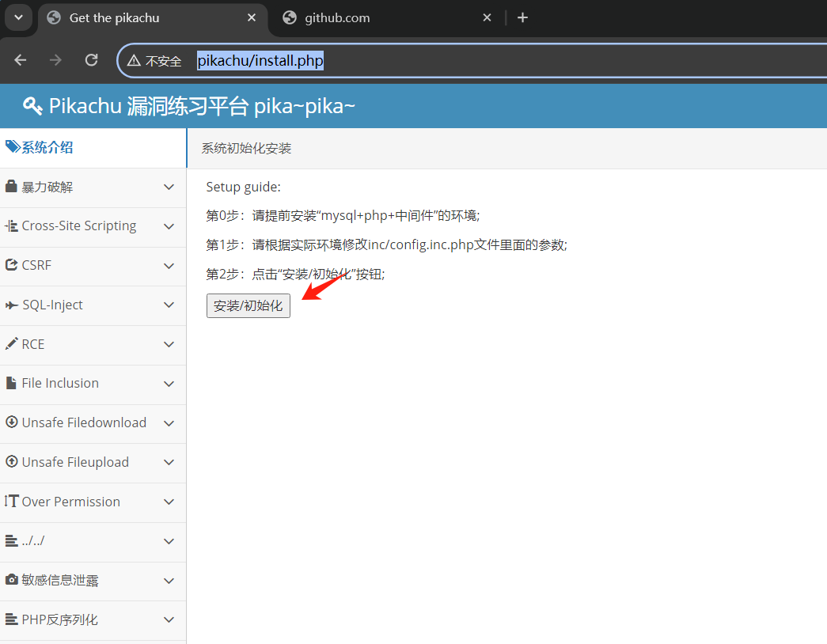Open the 系统介绍 sidebar item
The height and width of the screenshot is (644, 827).
pos(93,148)
